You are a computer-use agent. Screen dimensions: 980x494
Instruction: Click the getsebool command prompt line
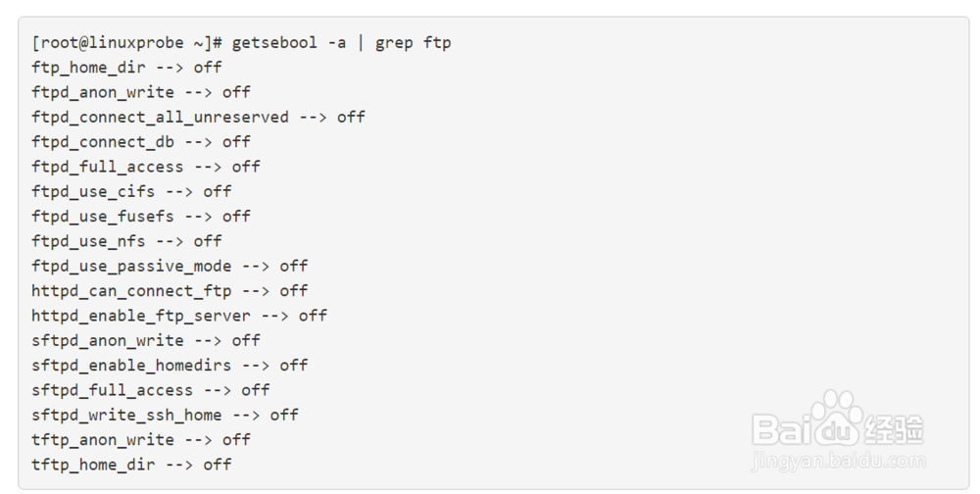pyautogui.click(x=241, y=42)
